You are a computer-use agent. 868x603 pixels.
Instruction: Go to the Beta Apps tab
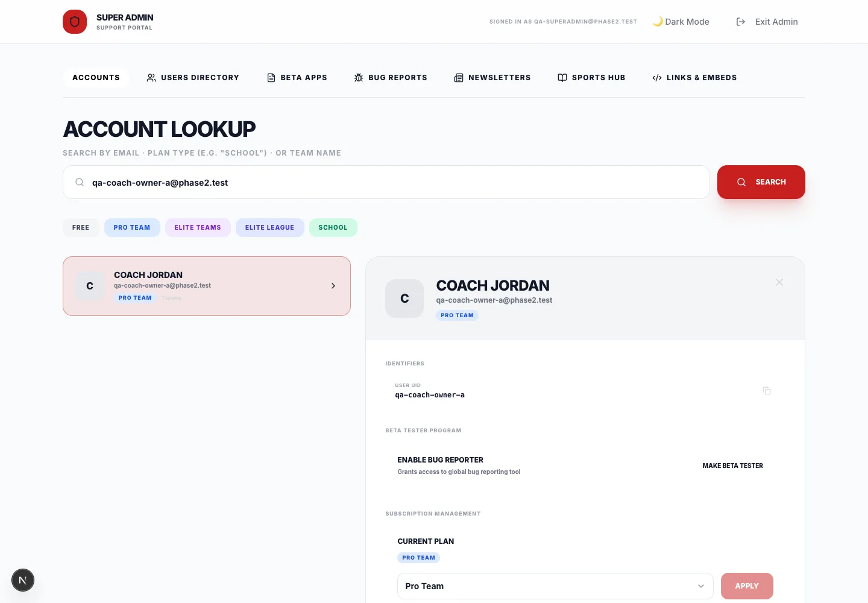(x=297, y=78)
